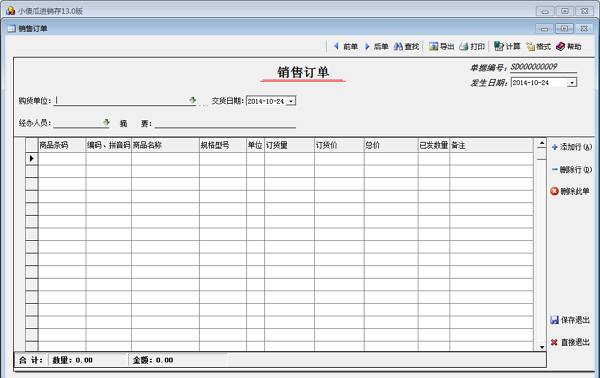Go to previous order with 前单 arrow

346,47
